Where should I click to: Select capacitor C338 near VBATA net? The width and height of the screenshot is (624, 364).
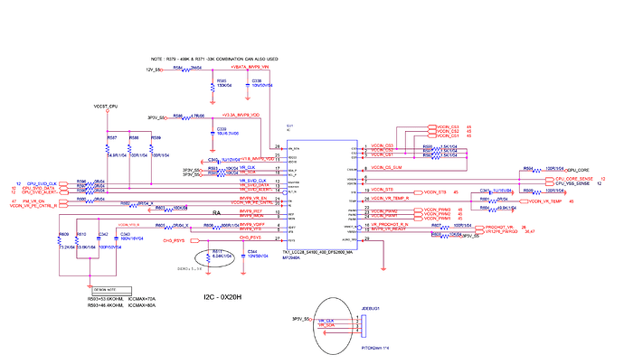248,85
